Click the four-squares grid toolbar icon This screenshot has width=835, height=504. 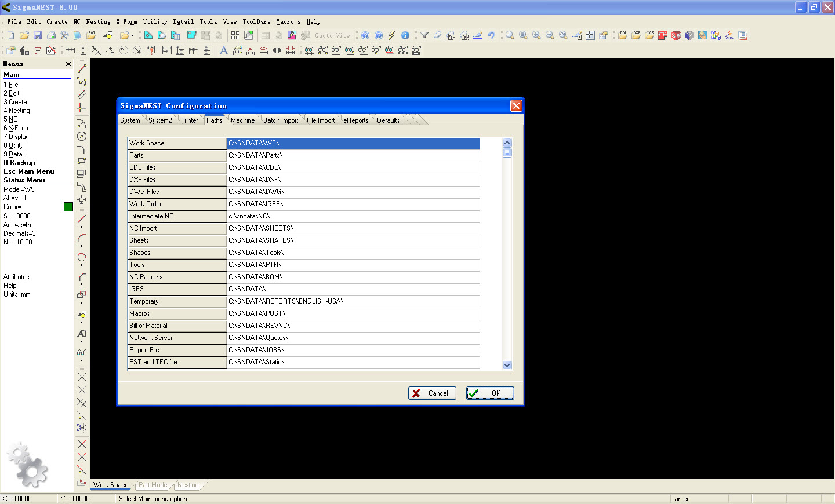tap(235, 35)
